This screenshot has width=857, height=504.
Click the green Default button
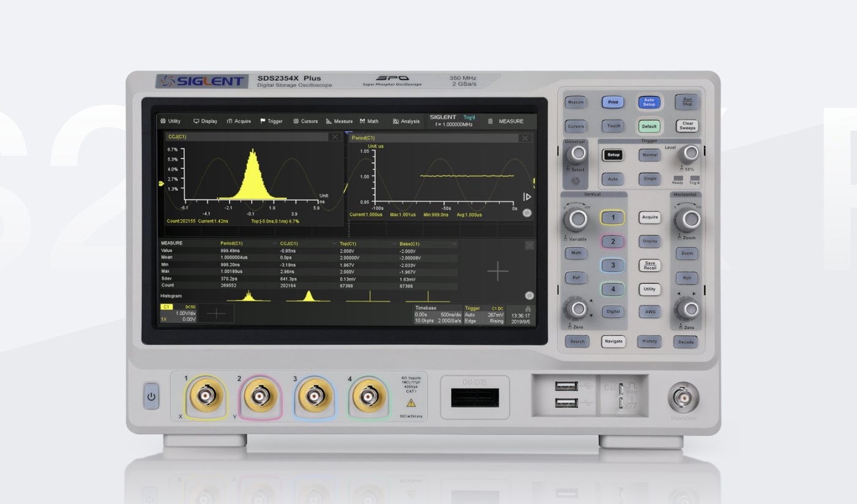649,127
